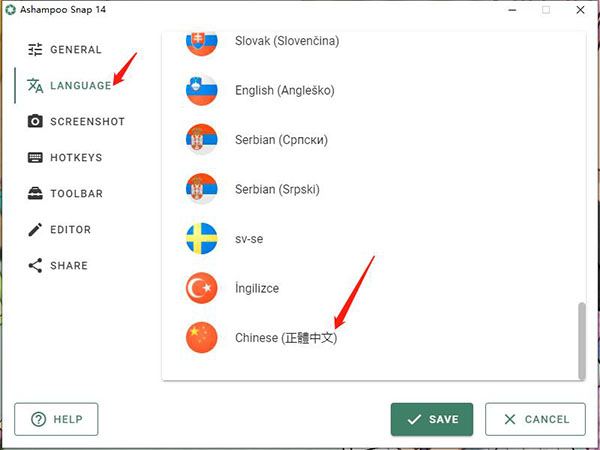
Task: Click the Slovak flag icon
Action: click(x=202, y=42)
